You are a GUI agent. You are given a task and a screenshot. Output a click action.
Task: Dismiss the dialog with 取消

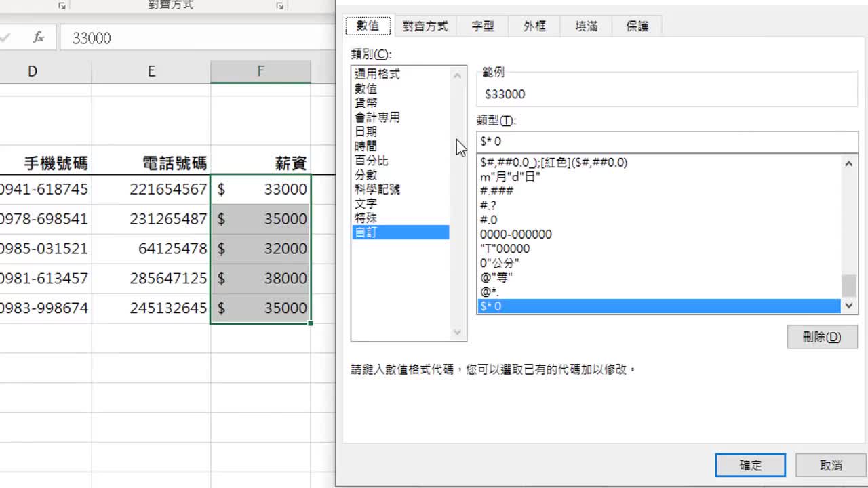(x=830, y=465)
